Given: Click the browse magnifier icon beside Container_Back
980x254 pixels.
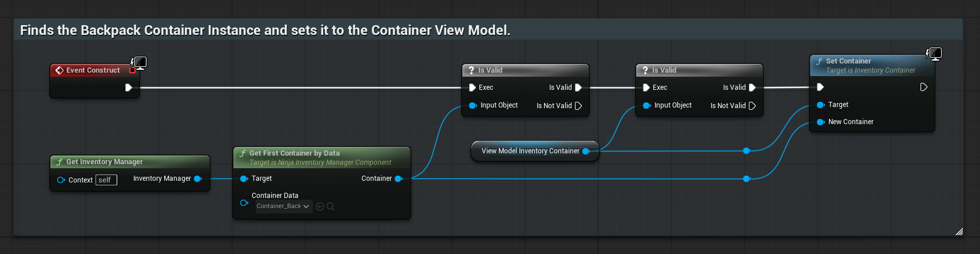Looking at the screenshot, I should (330, 207).
